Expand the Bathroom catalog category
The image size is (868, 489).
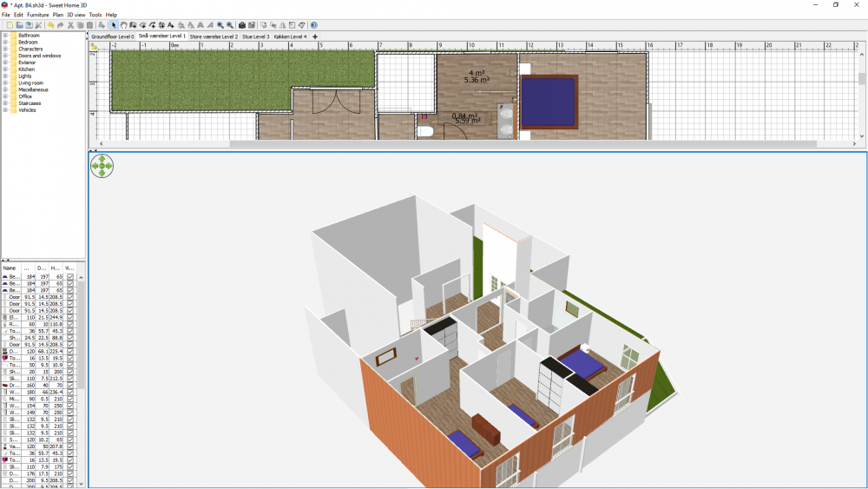tap(5, 36)
